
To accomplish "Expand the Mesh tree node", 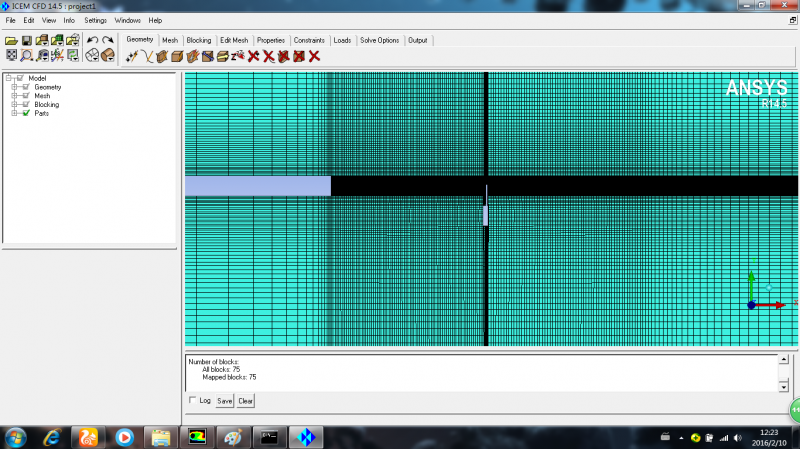I will coord(14,95).
